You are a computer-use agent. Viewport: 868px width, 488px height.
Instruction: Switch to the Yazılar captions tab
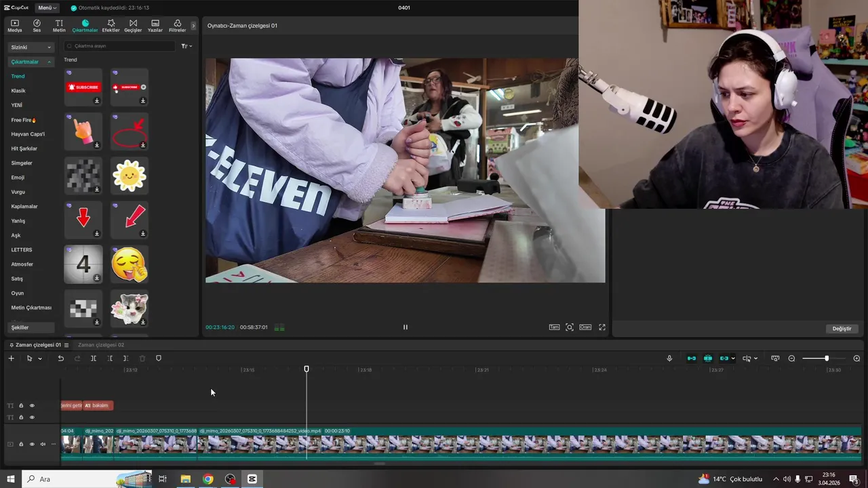155,26
